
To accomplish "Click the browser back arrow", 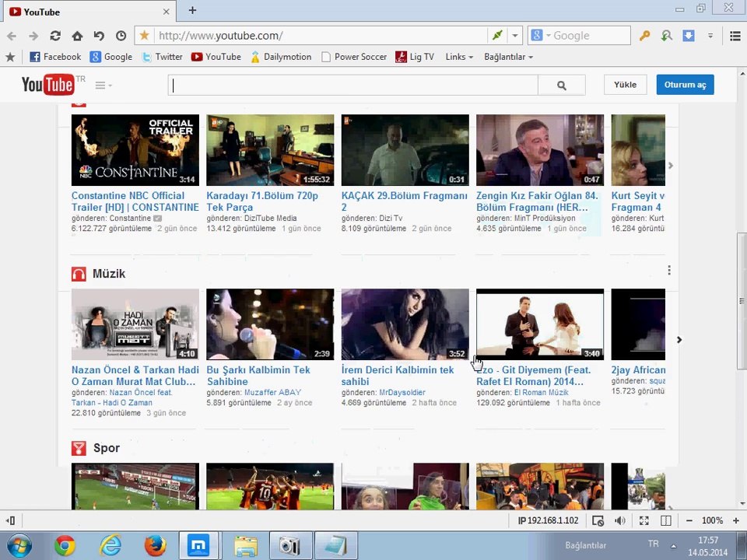I will (12, 36).
